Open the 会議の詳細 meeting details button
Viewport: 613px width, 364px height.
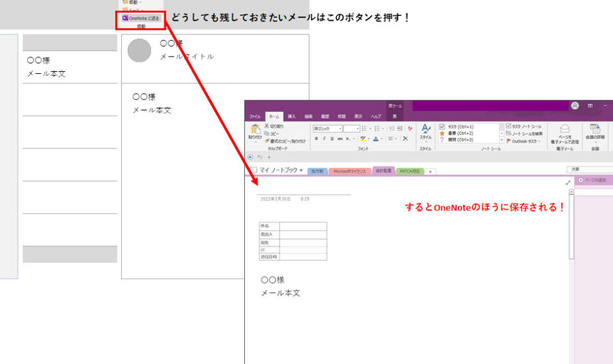(595, 132)
